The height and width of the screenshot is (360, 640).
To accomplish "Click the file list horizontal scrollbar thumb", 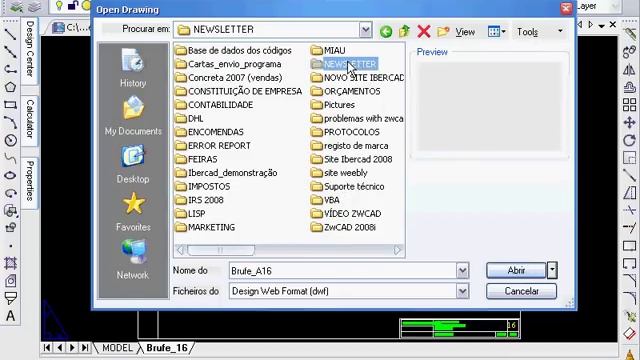I will click(221, 250).
